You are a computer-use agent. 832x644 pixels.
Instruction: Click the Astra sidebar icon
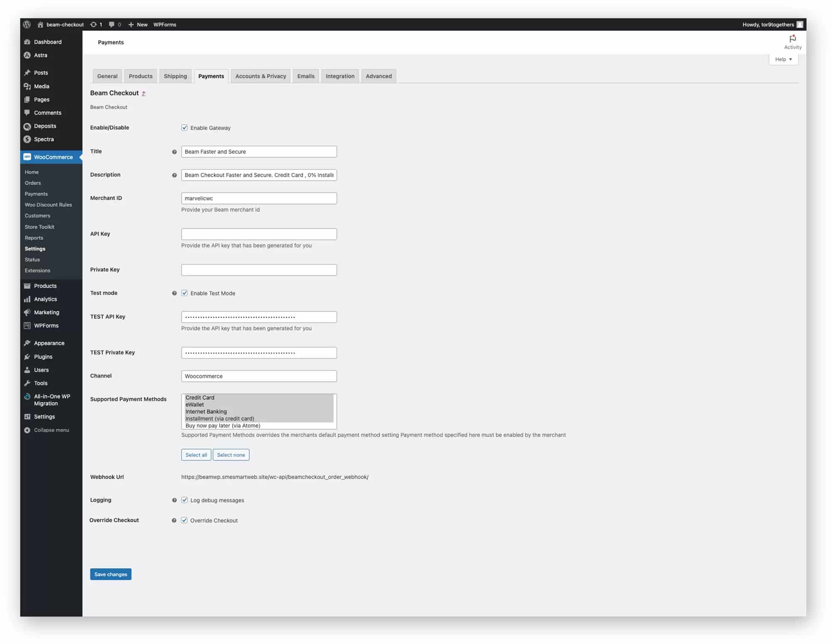point(27,55)
